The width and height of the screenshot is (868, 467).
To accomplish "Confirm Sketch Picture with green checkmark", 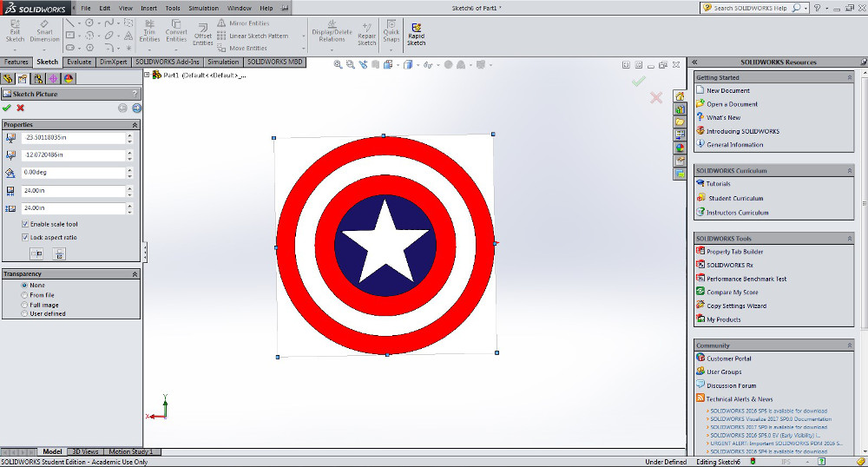I will pos(7,108).
